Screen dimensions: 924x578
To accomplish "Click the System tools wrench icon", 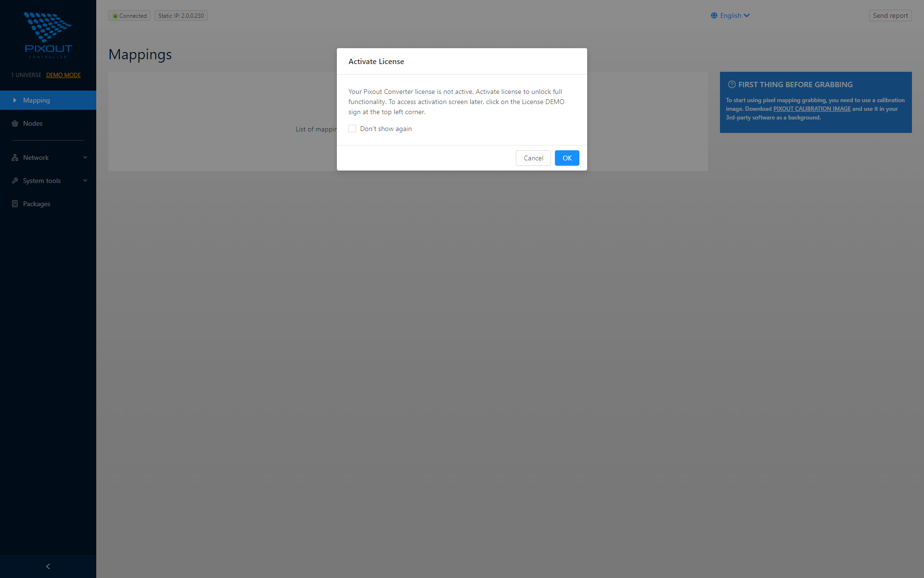I will pyautogui.click(x=14, y=181).
